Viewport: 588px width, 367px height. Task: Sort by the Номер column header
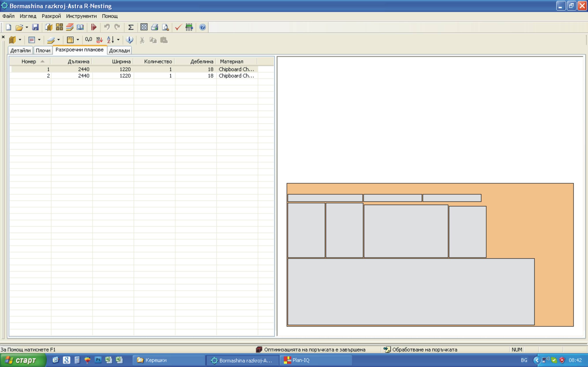pos(29,61)
